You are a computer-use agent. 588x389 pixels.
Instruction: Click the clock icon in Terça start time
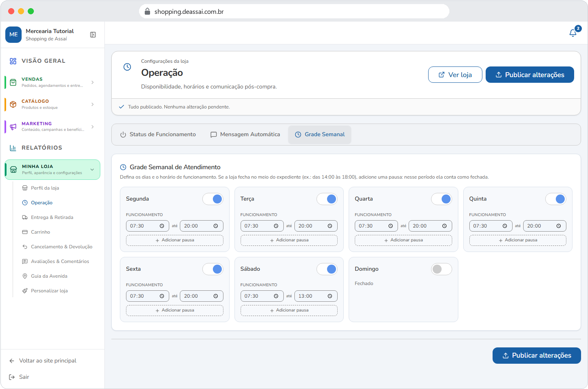coord(276,226)
